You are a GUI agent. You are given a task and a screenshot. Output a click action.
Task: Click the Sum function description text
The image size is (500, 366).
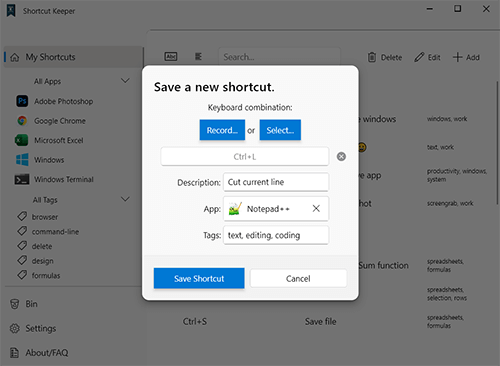coord(383,266)
